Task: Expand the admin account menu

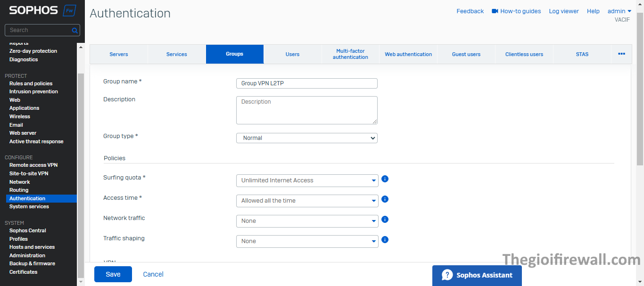Action: (x=619, y=11)
